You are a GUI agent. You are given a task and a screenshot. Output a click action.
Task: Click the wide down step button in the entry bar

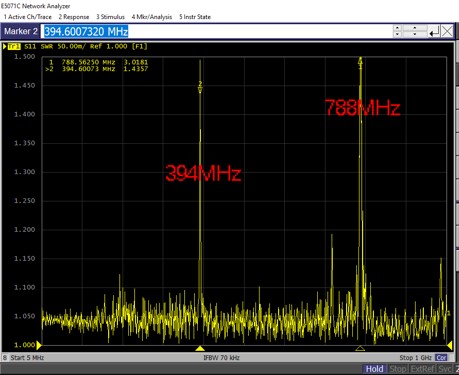(414, 35)
